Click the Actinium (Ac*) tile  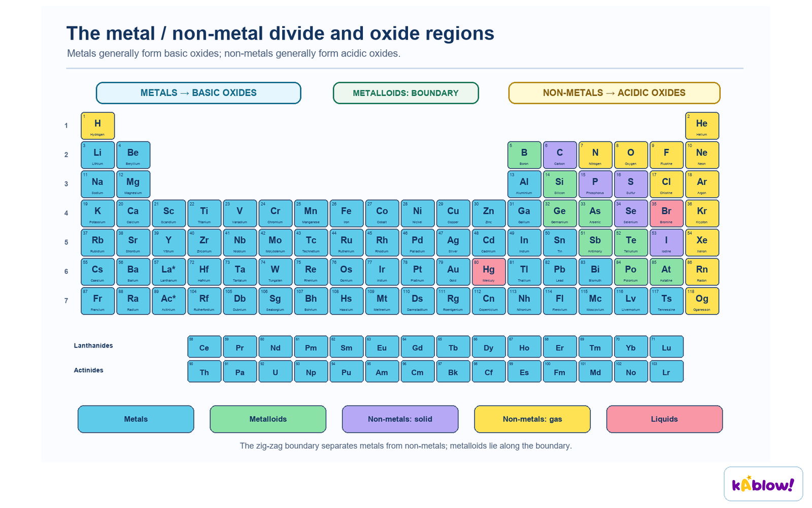(169, 301)
